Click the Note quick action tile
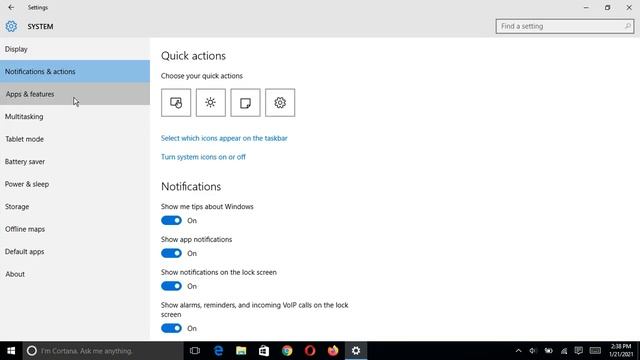The width and height of the screenshot is (640, 360). 245,103
